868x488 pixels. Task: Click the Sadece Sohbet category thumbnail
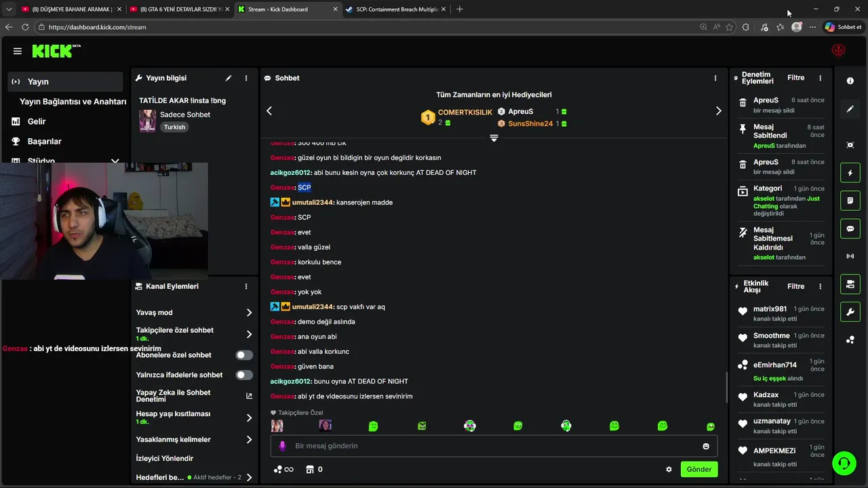point(147,121)
